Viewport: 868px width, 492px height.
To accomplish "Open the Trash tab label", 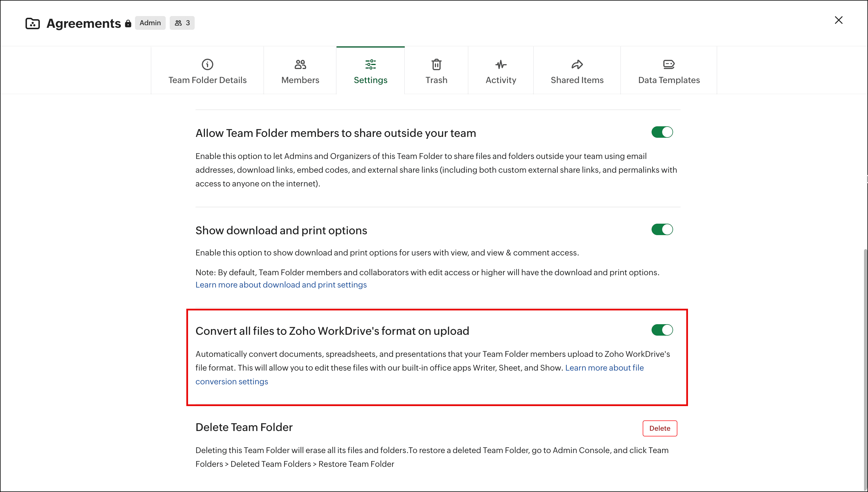I will [x=436, y=80].
